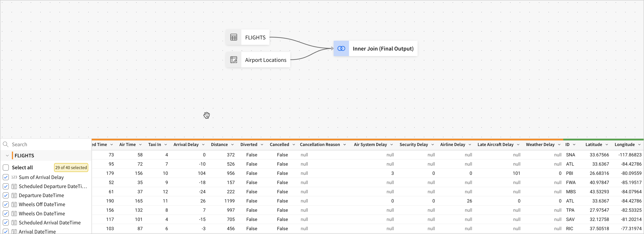Toggle the Select all checkbox
Screen dimensions: 644x234
pyautogui.click(x=6, y=167)
